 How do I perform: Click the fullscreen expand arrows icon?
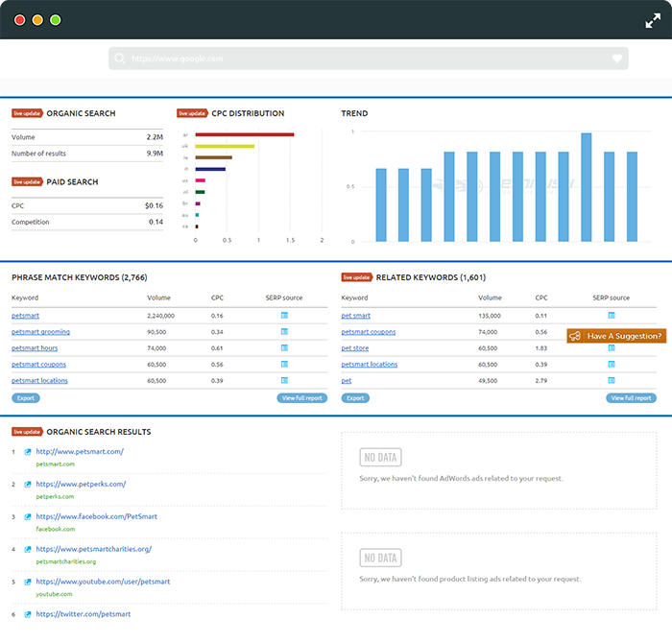(653, 20)
